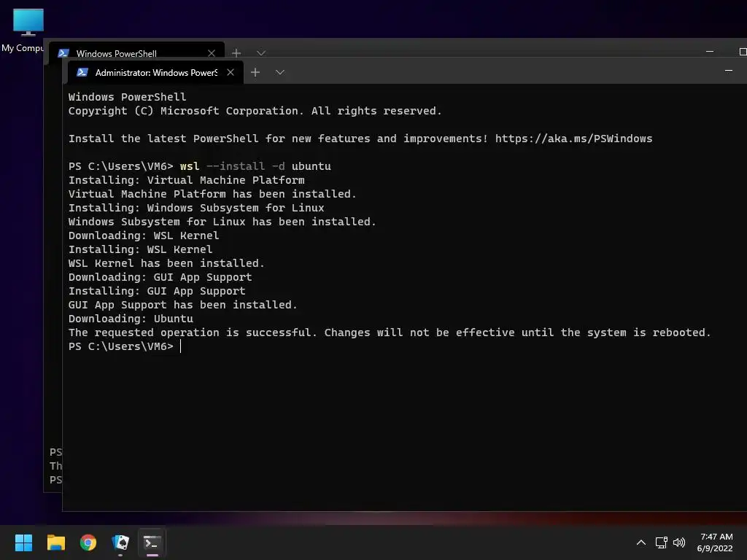Click 'Installing: WSL Kernel' output line
Viewport: 747px width, 560px height.
(x=141, y=249)
